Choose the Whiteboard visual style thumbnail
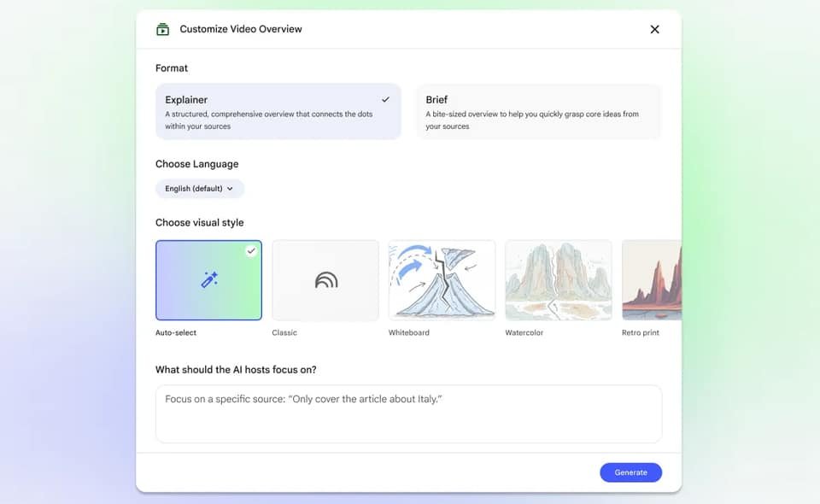This screenshot has width=820, height=504. click(x=442, y=280)
